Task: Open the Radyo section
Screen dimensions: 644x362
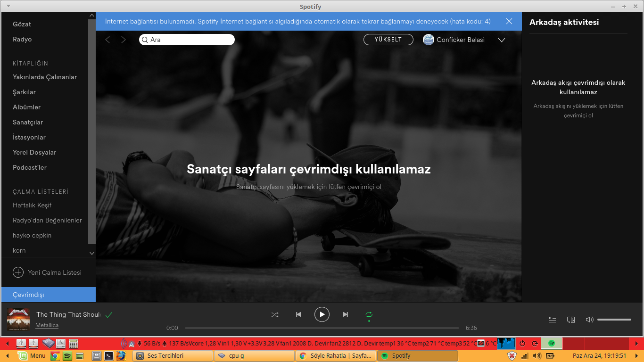Action: coord(22,39)
